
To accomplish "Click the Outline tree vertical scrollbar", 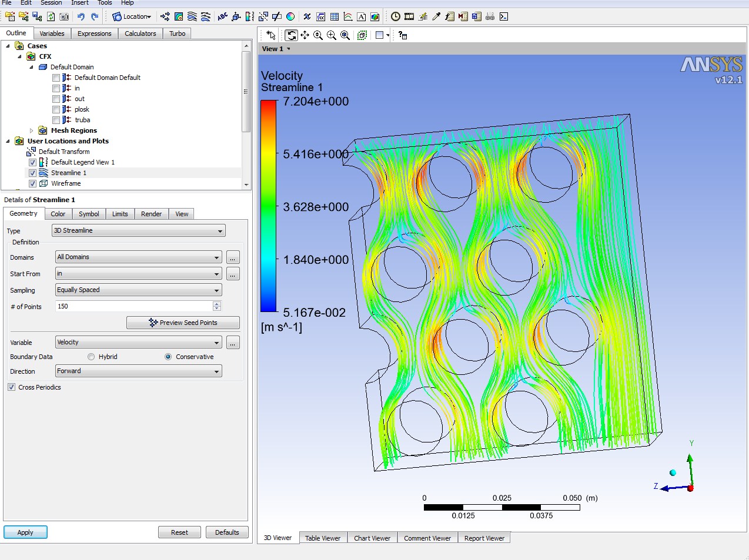I will [x=246, y=115].
